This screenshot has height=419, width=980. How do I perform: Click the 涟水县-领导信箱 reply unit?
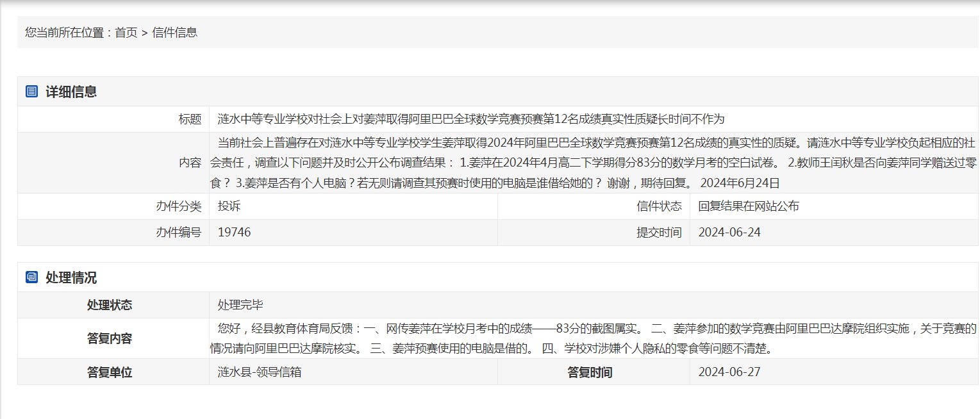coord(260,372)
